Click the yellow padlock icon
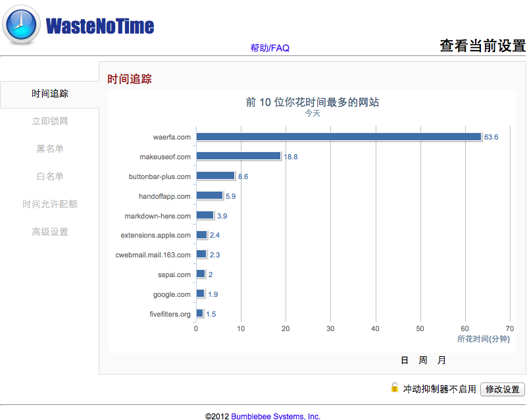Screen dimensions: 527x420 point(395,387)
